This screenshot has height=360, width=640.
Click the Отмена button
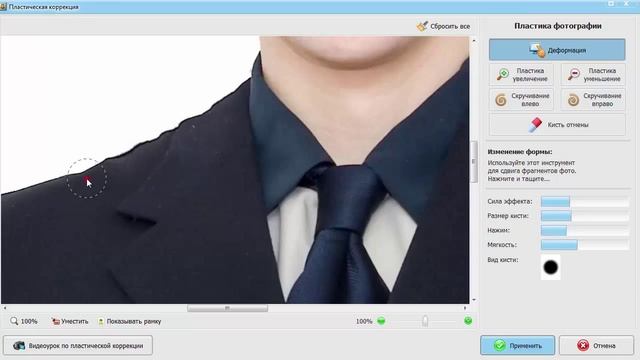coord(596,346)
